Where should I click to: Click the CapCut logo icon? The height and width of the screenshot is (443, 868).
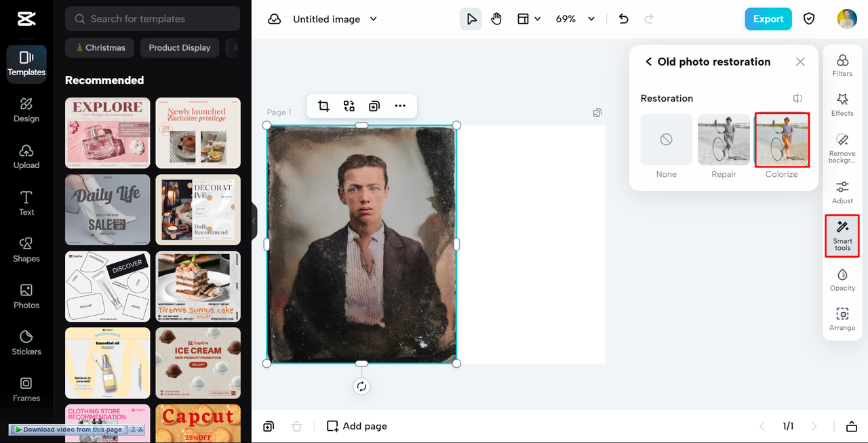(26, 19)
